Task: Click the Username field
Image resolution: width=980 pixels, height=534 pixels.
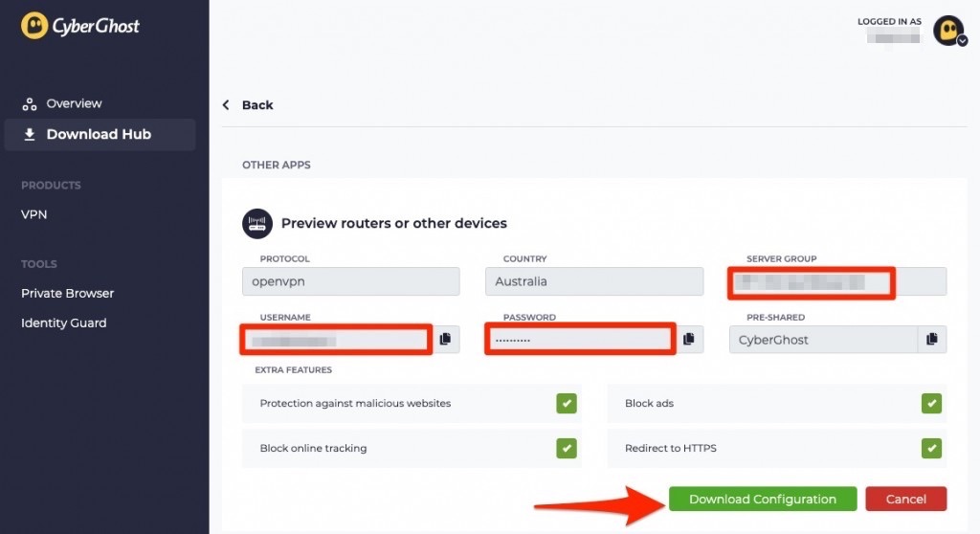Action: [336, 340]
